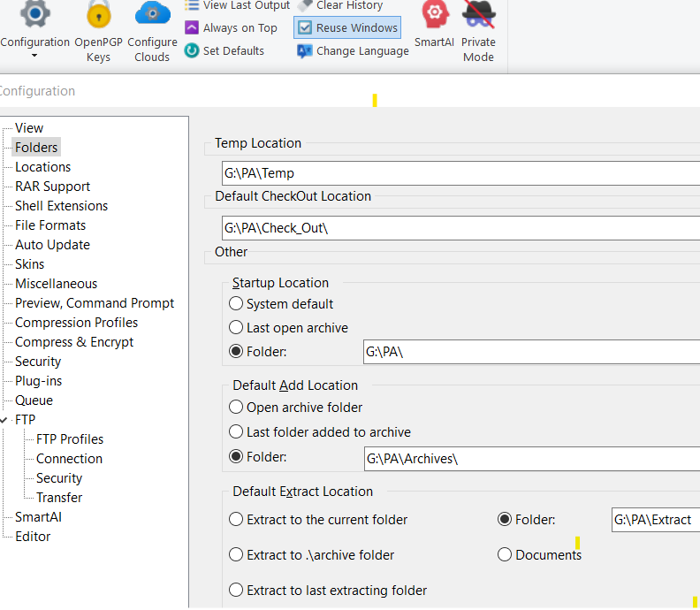
Task: Enable the Private Mode icon
Action: click(x=478, y=14)
